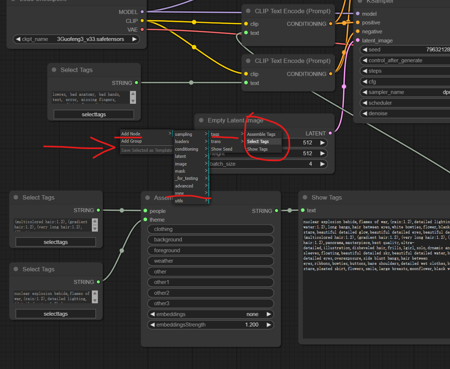The image size is (450, 369).
Task: Click the right arrow of ckpt_name
Action: (134, 39)
